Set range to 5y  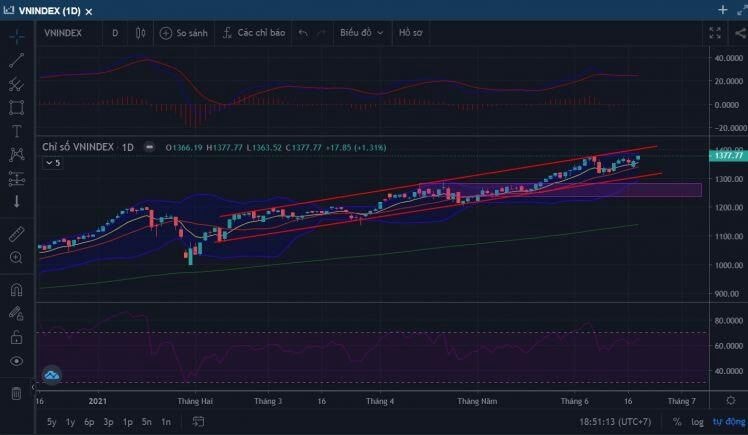click(x=52, y=422)
